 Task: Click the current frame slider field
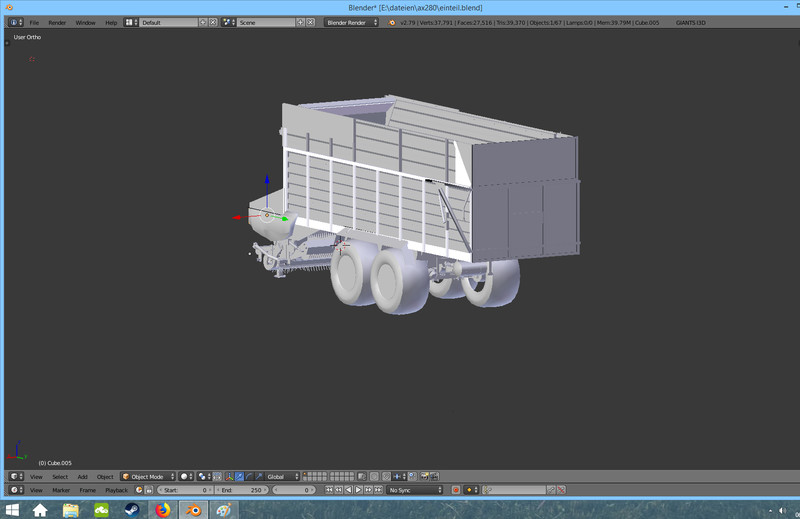[294, 490]
